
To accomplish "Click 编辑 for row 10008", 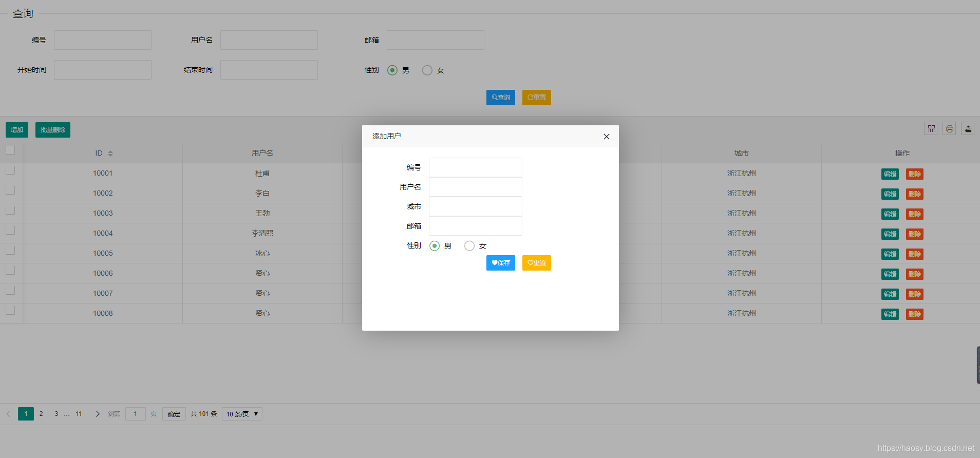I will [890, 314].
